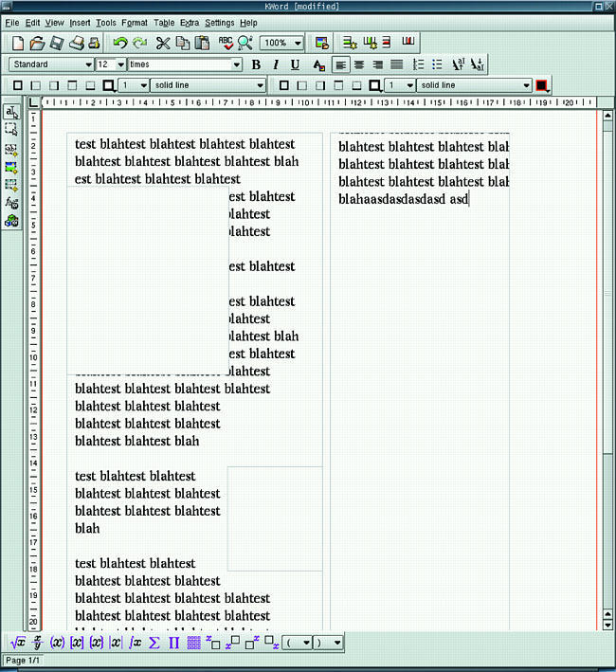Click the tab-stop type box at ruler corner
Viewport: 616px width, 672px height.
point(34,101)
